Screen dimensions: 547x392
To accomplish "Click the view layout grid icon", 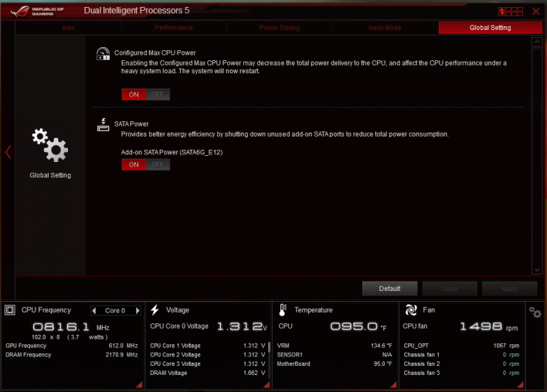I will point(511,12).
